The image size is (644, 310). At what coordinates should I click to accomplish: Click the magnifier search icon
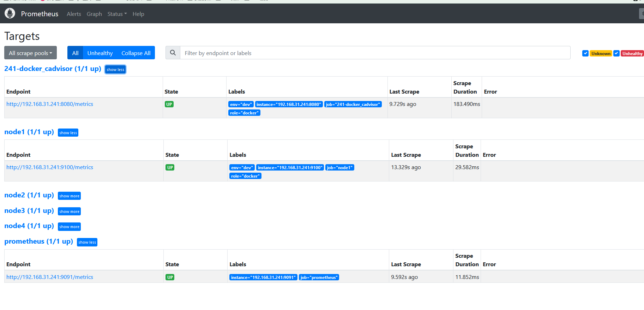pos(173,53)
